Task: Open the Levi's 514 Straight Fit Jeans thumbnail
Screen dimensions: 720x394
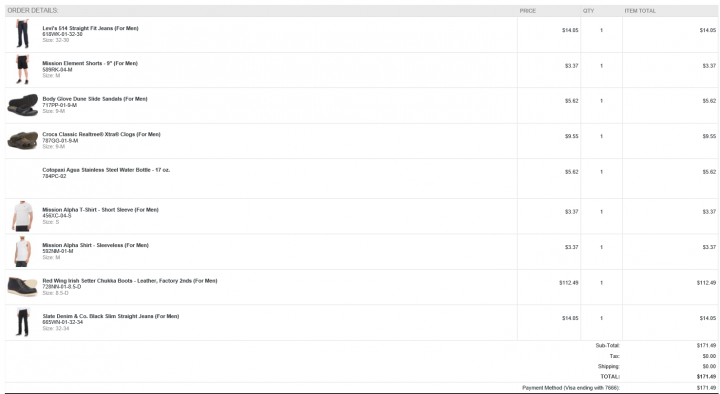Action: point(22,34)
